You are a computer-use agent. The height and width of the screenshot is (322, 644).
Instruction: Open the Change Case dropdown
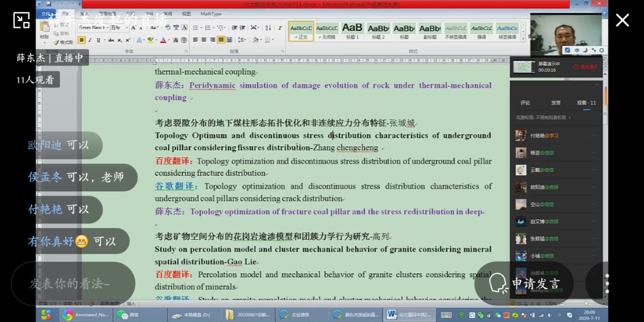click(x=154, y=27)
